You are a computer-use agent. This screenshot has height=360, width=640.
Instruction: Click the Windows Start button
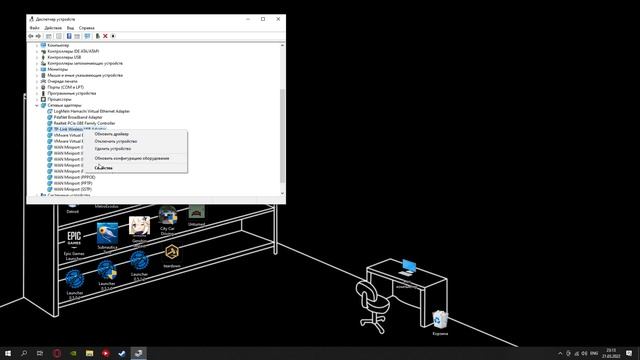[x=8, y=353]
